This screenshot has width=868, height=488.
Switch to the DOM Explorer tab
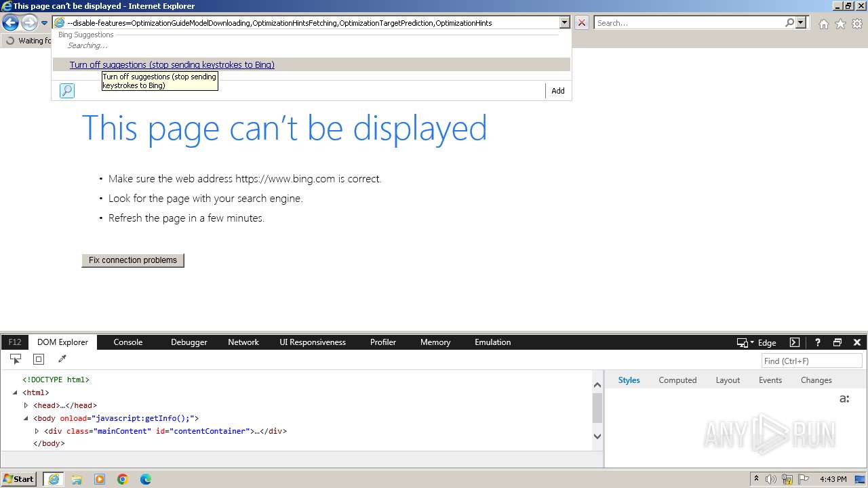coord(63,342)
